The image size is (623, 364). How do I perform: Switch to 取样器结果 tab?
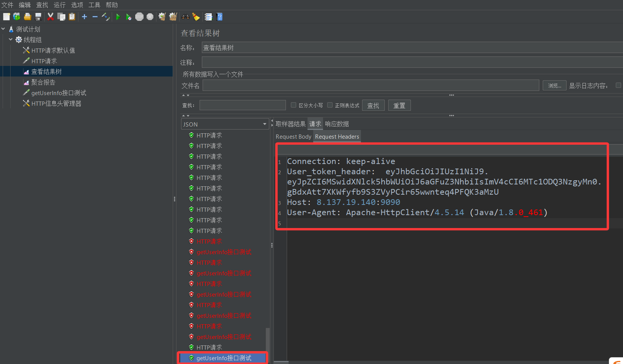click(x=290, y=124)
